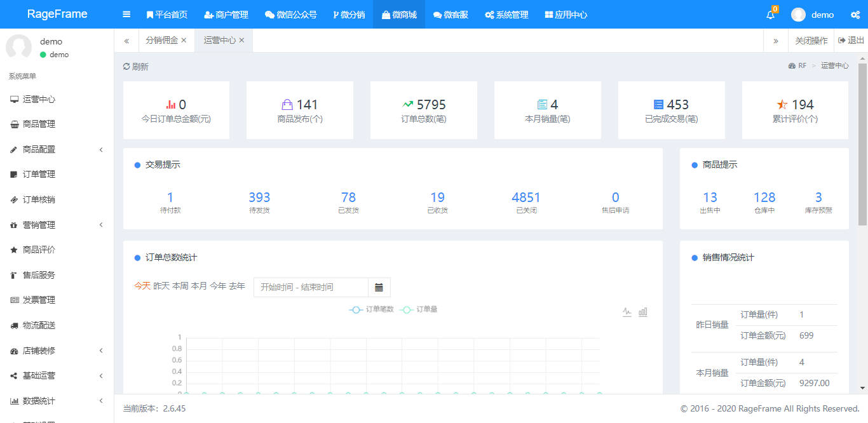
Task: Click the page vertical scrollbar thumb
Action: 862,144
